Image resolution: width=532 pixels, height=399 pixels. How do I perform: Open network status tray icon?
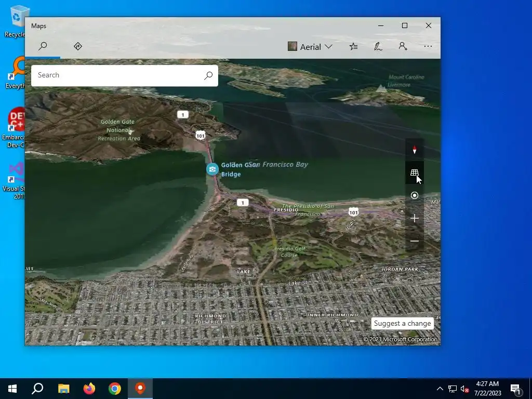pos(453,389)
